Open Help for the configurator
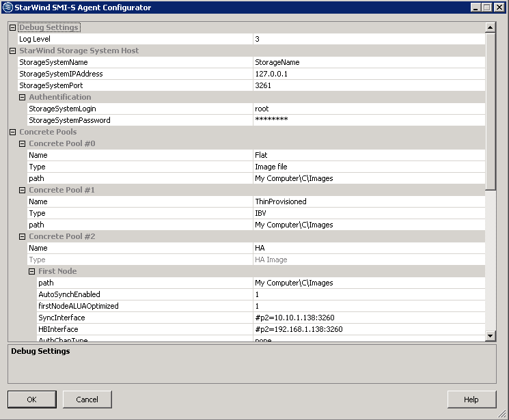The height and width of the screenshot is (420, 509). click(471, 400)
